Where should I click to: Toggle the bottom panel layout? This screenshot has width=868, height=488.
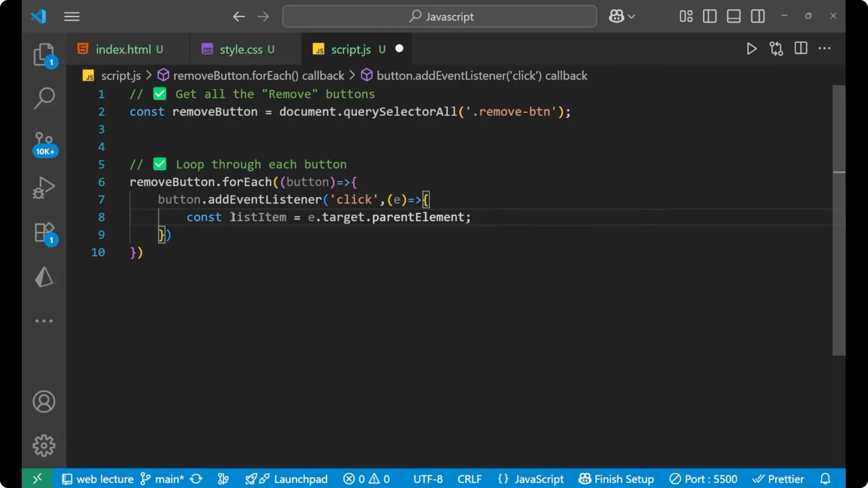point(733,16)
